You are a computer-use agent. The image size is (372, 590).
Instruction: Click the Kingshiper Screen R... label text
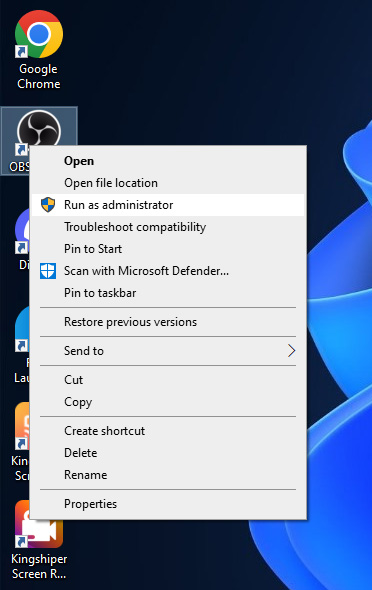click(x=39, y=566)
